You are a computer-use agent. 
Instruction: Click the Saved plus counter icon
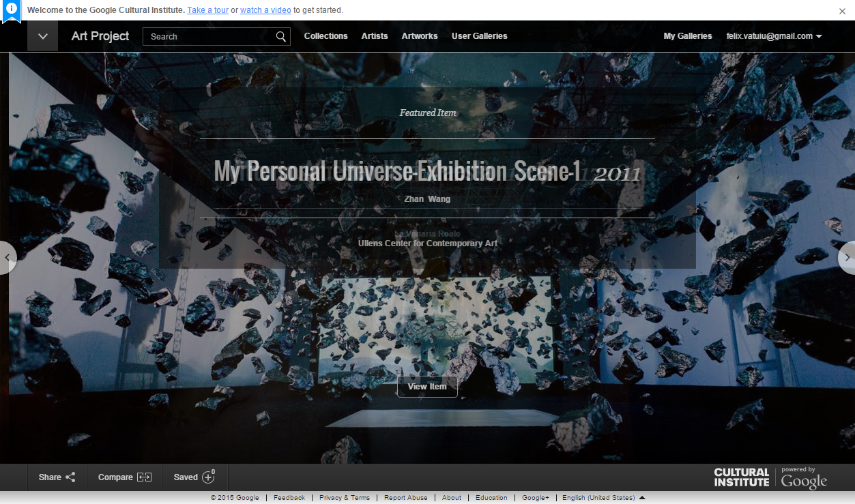point(208,477)
